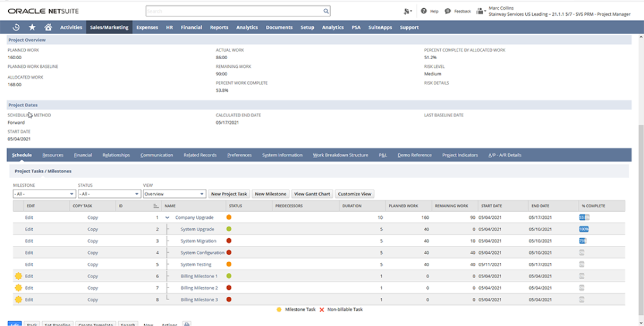Open the System Migration task link
The image size is (644, 326).
[198, 241]
